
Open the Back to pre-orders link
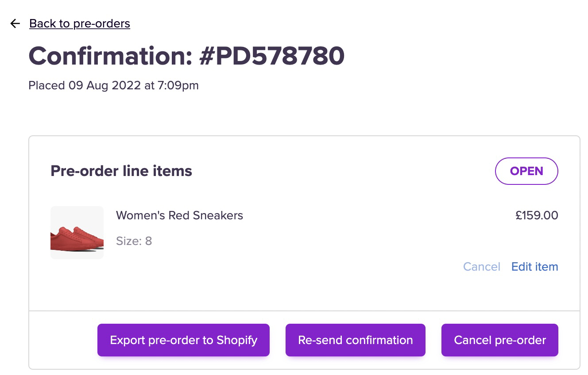tap(80, 23)
